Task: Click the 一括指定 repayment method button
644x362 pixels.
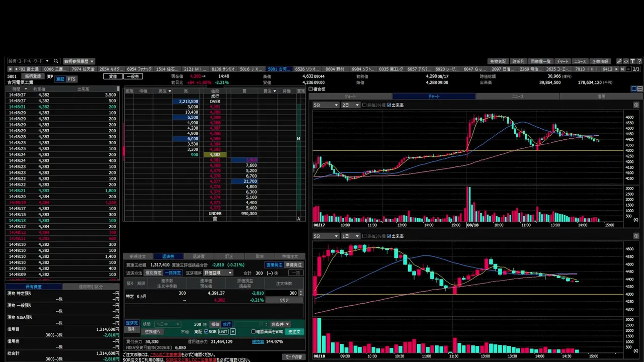Action: point(173,273)
